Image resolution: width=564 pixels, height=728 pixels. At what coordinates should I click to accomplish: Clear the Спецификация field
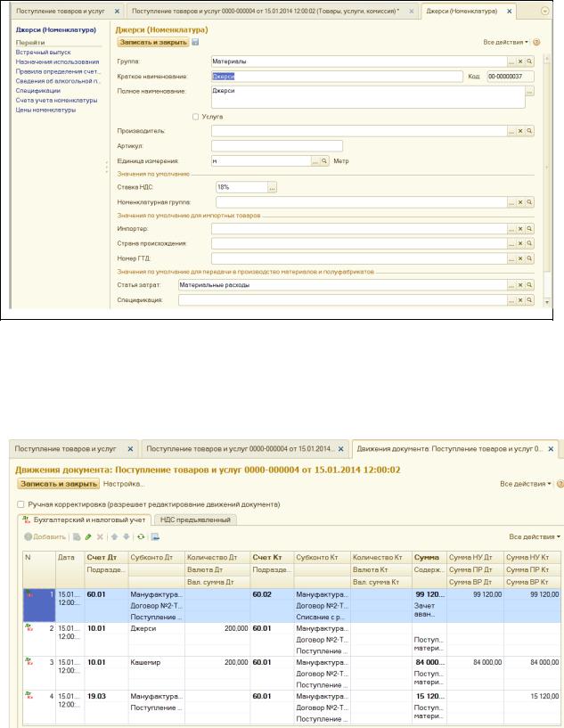click(520, 300)
